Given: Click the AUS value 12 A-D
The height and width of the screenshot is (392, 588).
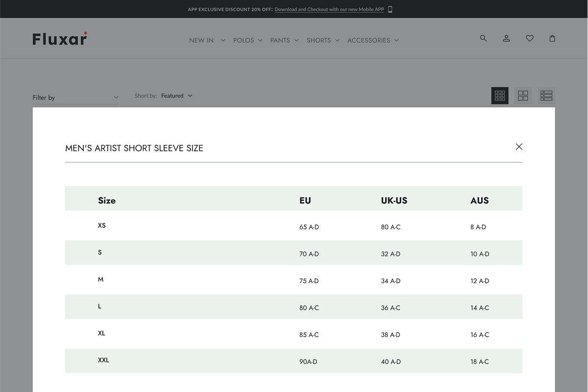Looking at the screenshot, I should tap(480, 281).
